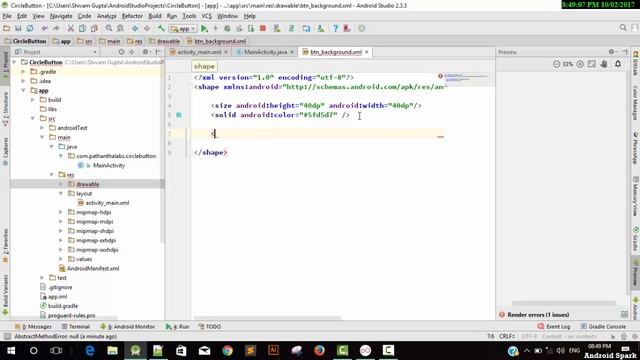The image size is (640, 360).
Task: Expand the mipmap-hdpi folder node
Action: [x=61, y=212]
